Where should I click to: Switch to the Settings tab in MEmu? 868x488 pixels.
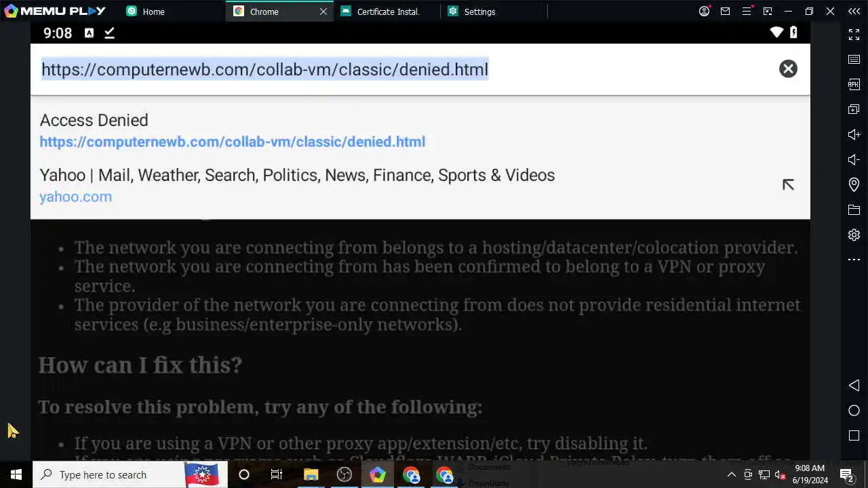click(479, 12)
